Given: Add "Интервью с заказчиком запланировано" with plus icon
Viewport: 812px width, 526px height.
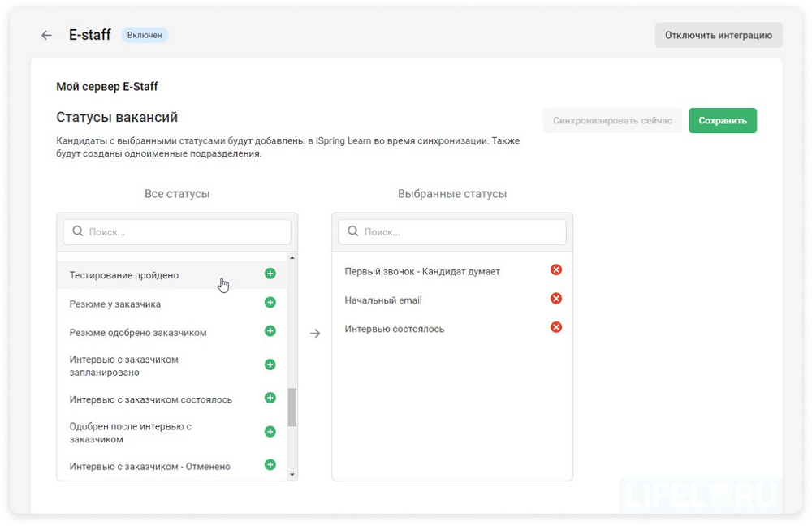Looking at the screenshot, I should (270, 364).
